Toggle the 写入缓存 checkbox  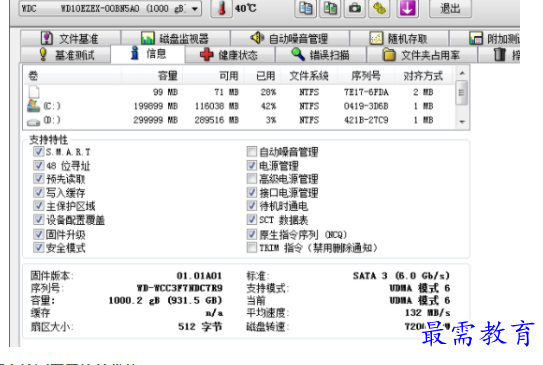point(38,192)
